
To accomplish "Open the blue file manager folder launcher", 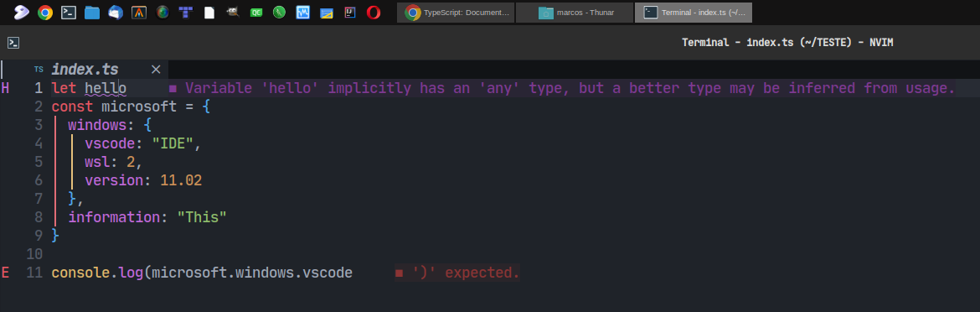I will click(x=92, y=13).
